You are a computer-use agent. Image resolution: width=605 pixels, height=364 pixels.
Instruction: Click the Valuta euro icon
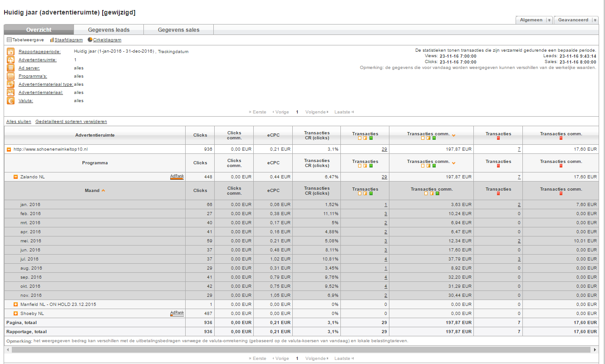[x=11, y=101]
